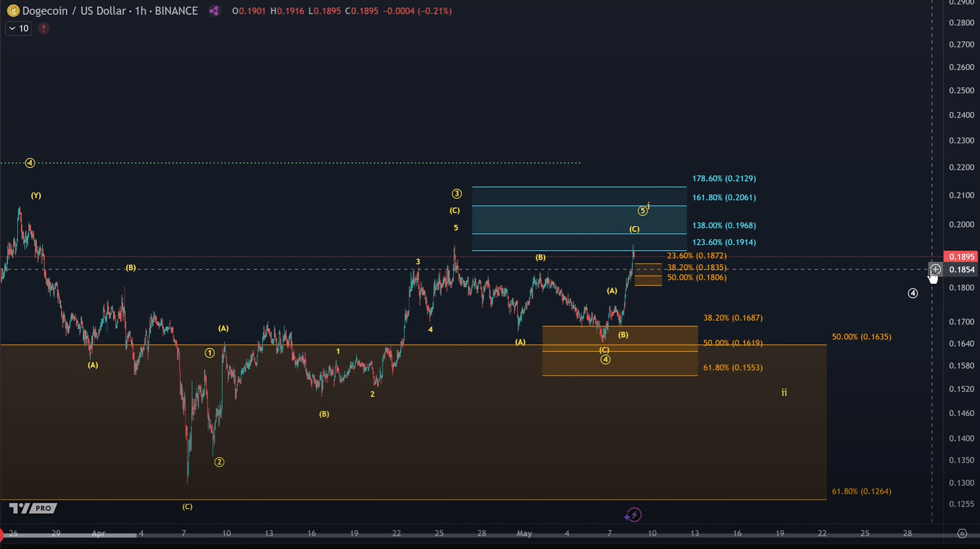Click the Open value O0.1901
This screenshot has width=980, height=549.
pyautogui.click(x=249, y=11)
